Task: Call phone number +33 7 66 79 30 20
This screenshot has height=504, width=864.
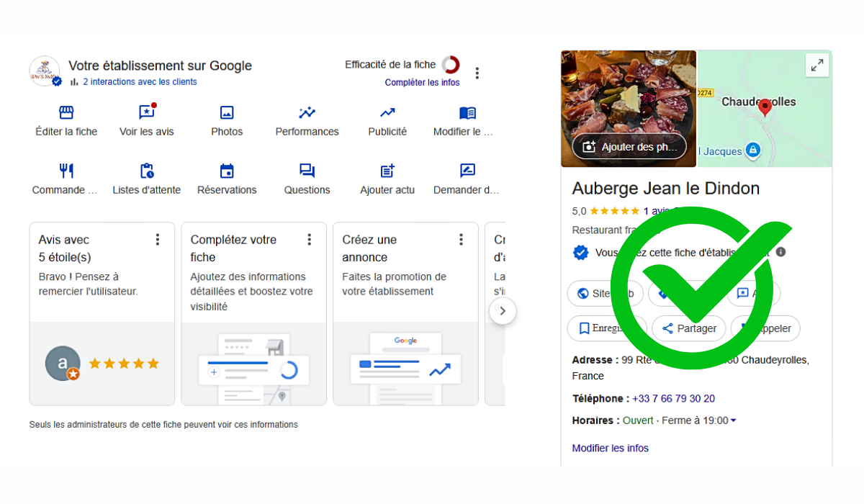Action: [x=674, y=399]
